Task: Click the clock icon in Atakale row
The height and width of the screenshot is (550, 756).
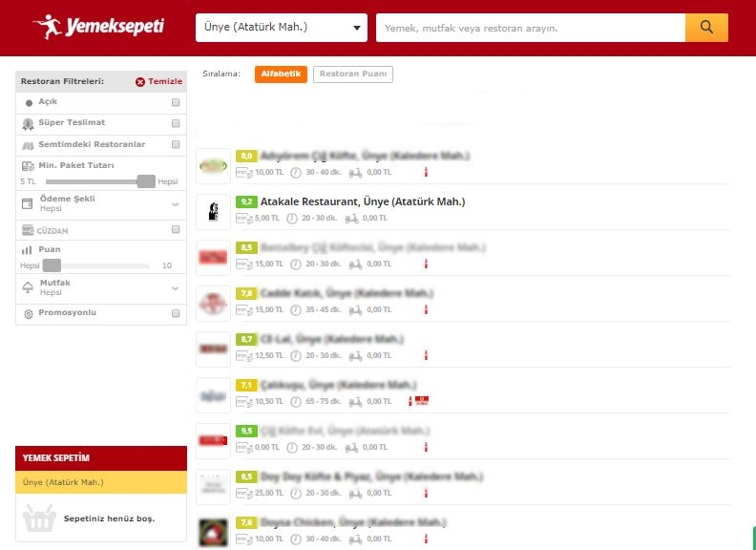Action: (292, 219)
